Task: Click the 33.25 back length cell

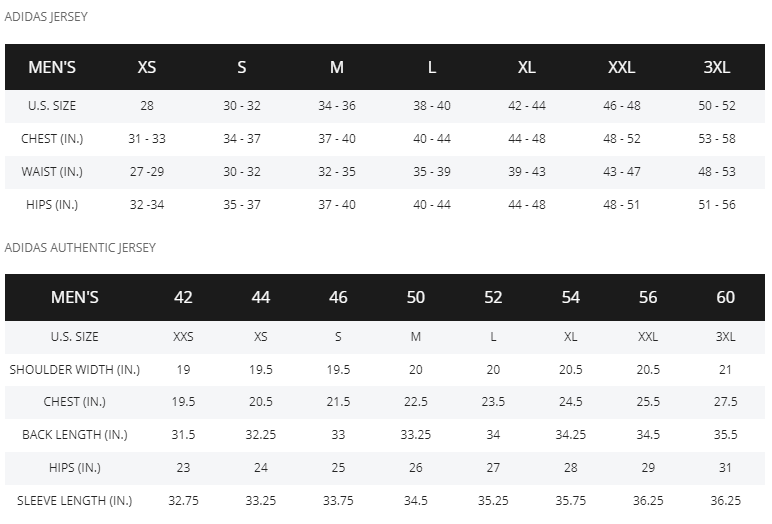Action: pos(416,434)
